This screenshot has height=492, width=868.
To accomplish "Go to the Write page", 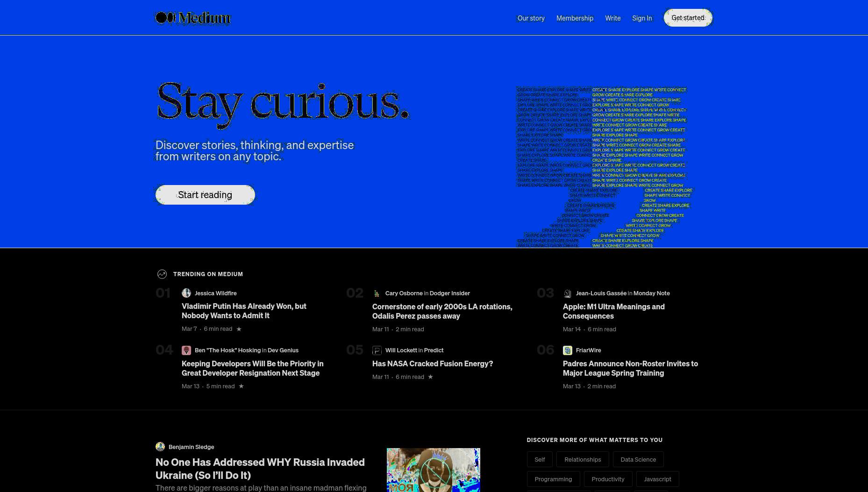I will click(x=613, y=18).
